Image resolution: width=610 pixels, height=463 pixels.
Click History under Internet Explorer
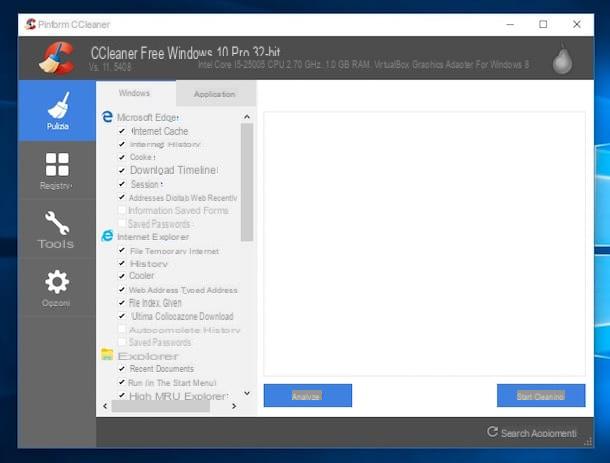[x=148, y=263]
